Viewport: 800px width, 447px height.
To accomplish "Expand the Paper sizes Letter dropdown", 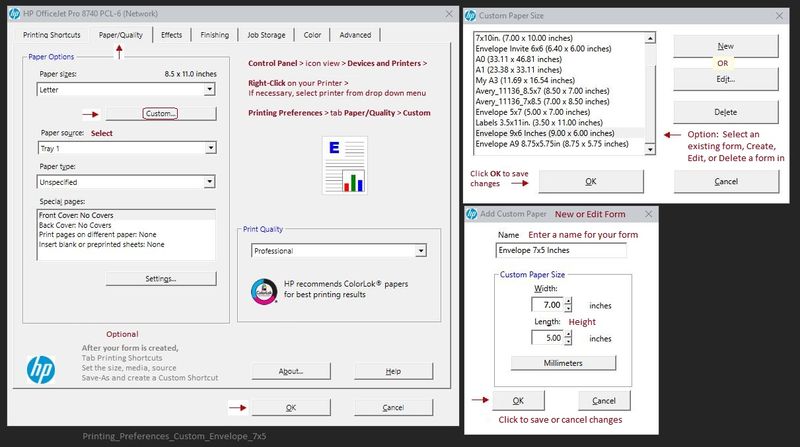I will pos(209,89).
